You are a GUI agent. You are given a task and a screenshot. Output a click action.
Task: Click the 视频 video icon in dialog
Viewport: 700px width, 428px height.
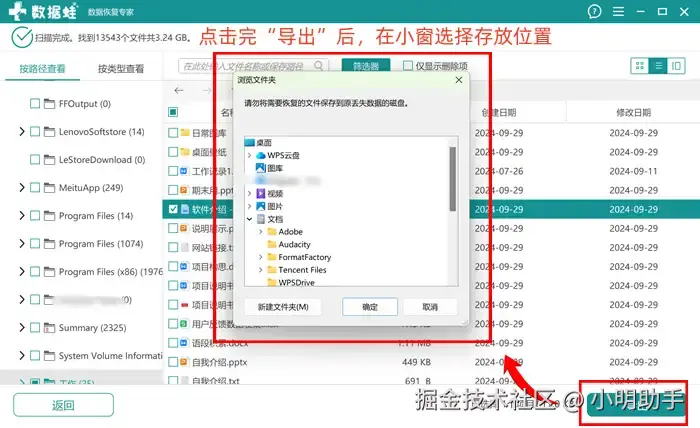point(261,193)
